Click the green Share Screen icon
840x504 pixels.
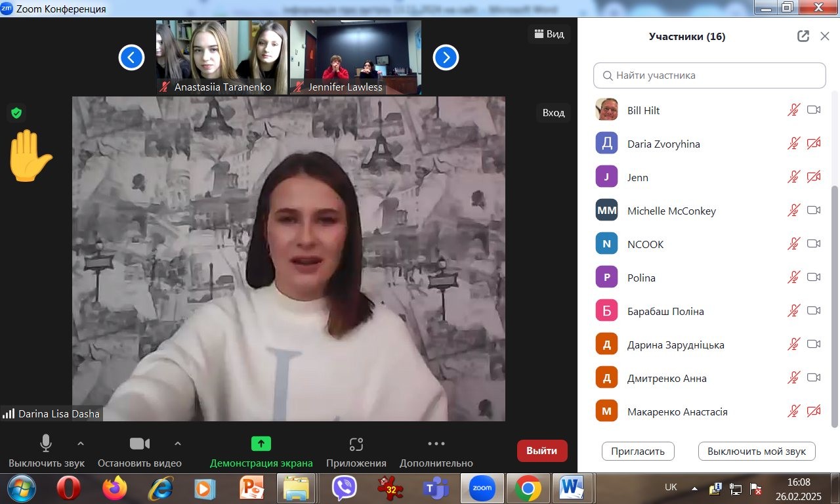tap(261, 444)
